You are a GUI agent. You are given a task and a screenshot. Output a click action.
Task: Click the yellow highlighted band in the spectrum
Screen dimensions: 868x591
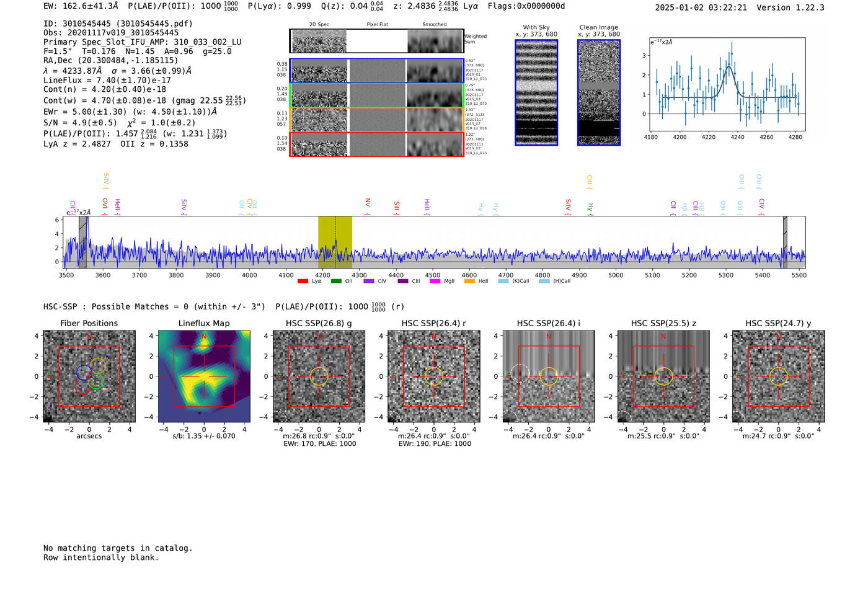(335, 242)
